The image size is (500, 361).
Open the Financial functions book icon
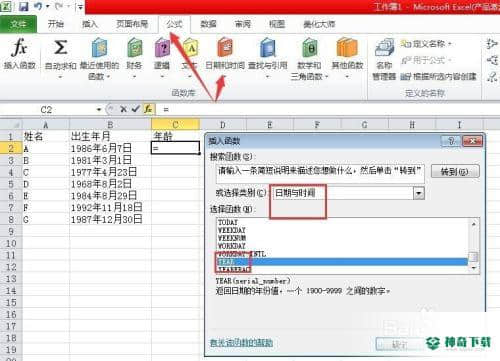[x=135, y=48]
